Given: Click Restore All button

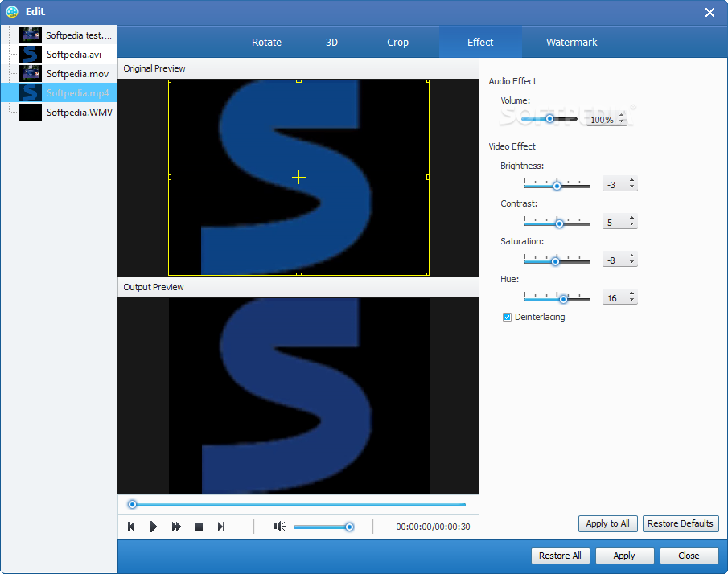Looking at the screenshot, I should [560, 556].
